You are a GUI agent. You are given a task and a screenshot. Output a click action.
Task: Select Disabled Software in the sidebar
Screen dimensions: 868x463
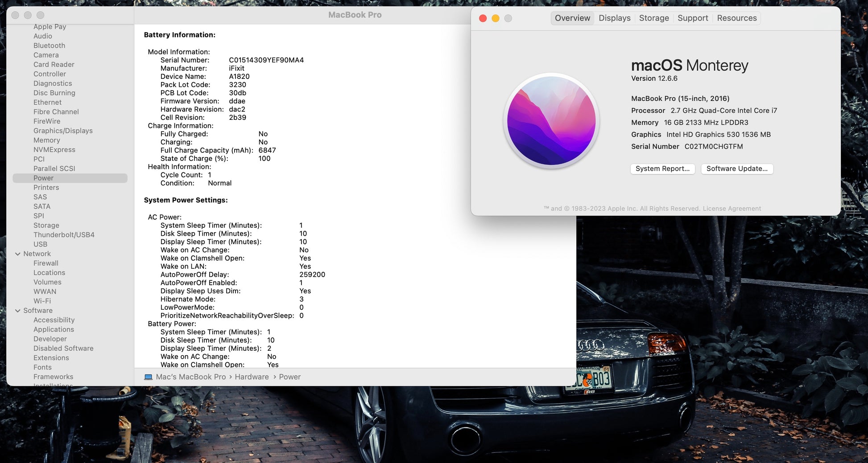click(63, 348)
